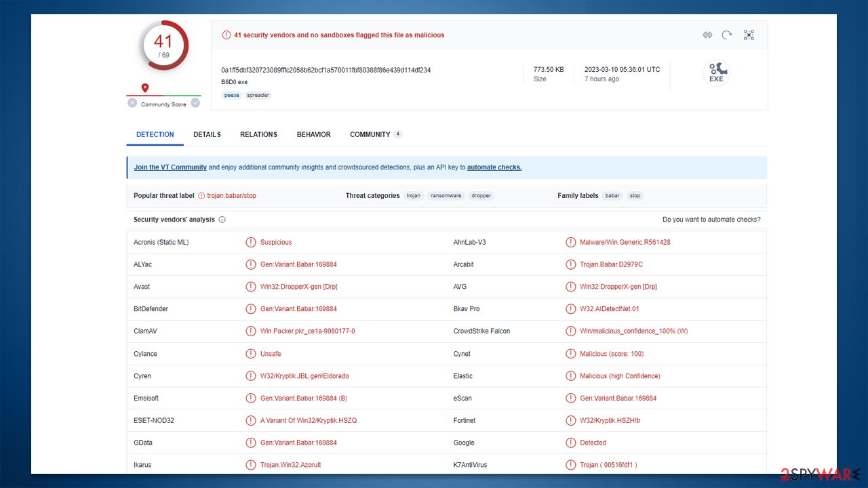Click the spreader tag
This screenshot has height=488, width=868.
[258, 96]
